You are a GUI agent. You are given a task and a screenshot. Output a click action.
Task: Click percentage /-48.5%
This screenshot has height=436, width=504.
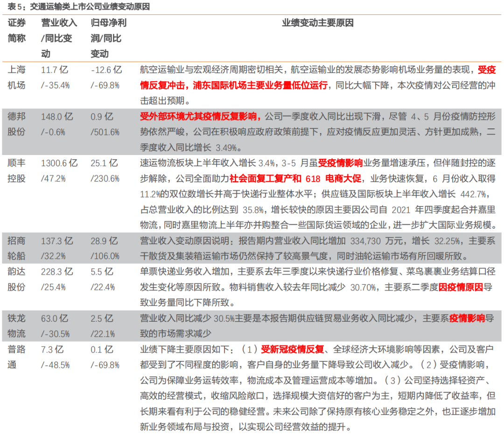click(55, 365)
